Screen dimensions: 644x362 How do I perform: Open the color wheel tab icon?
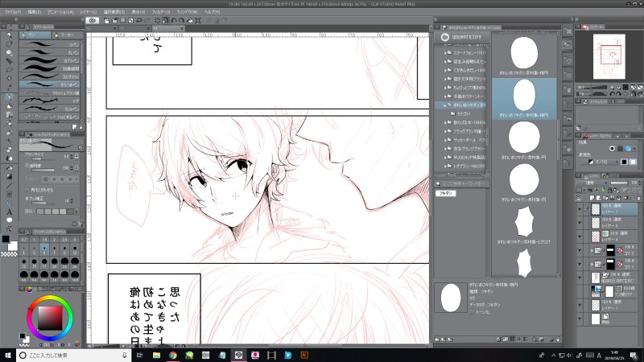(29, 289)
